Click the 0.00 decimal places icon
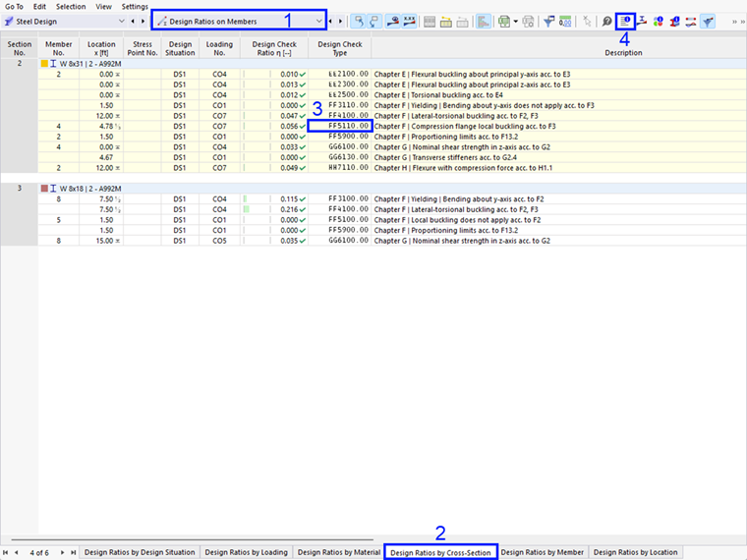Viewport: 747px width, 560px height. coord(565,22)
